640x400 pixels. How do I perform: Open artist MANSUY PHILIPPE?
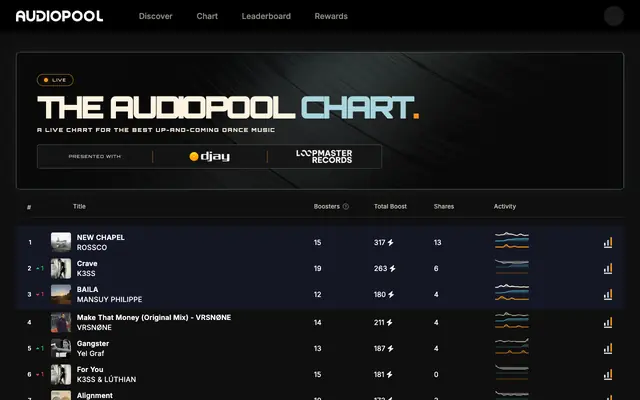click(109, 300)
